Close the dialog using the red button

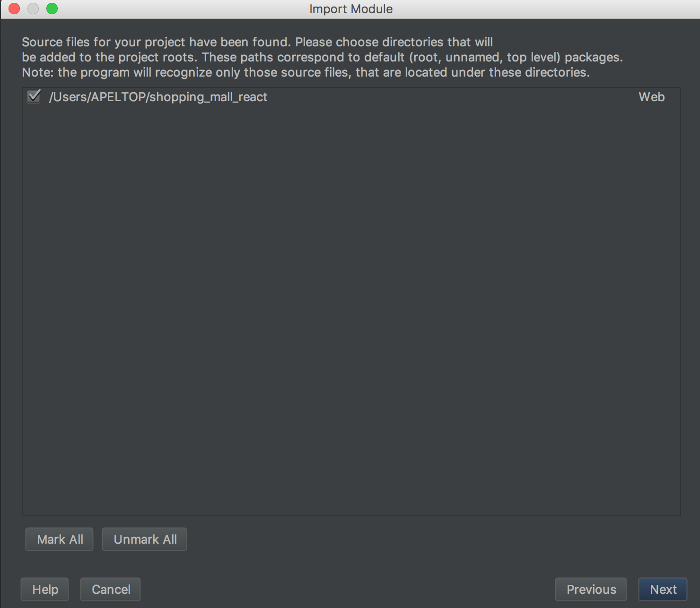14,9
